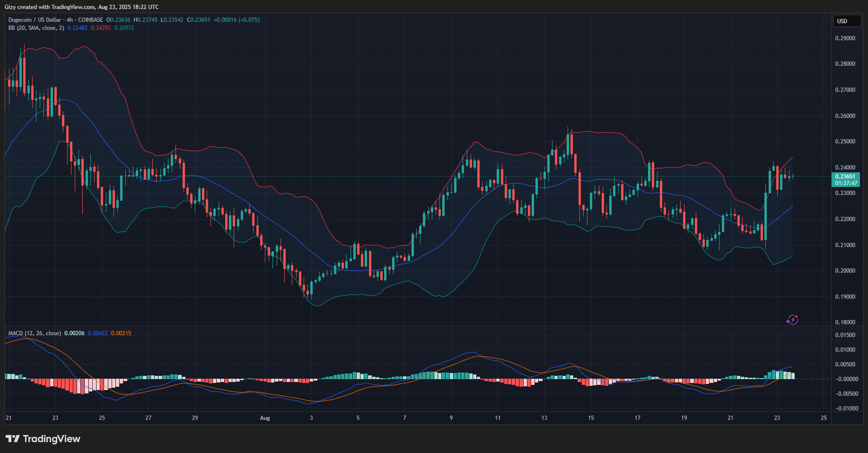
Task: Click the blue BB basis value 0.22482
Action: [77, 28]
